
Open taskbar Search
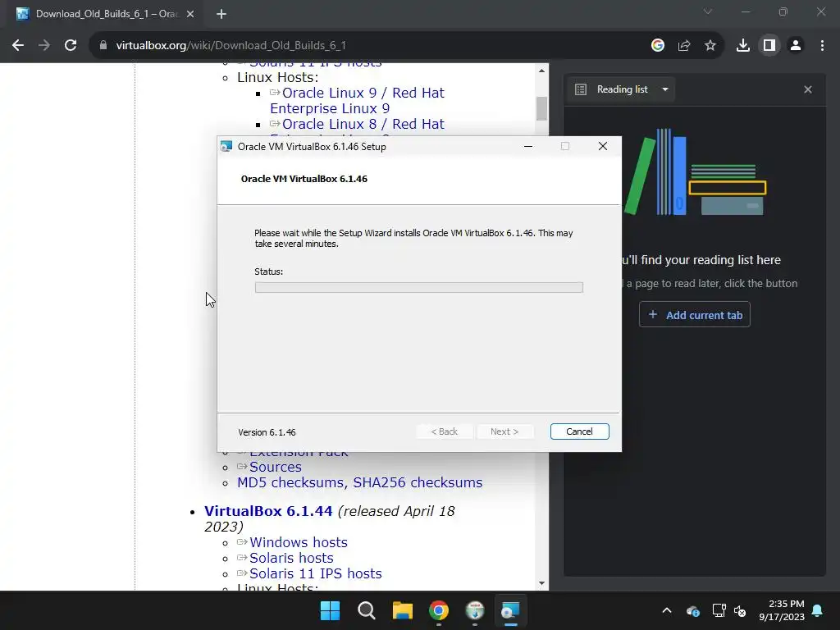coord(367,610)
